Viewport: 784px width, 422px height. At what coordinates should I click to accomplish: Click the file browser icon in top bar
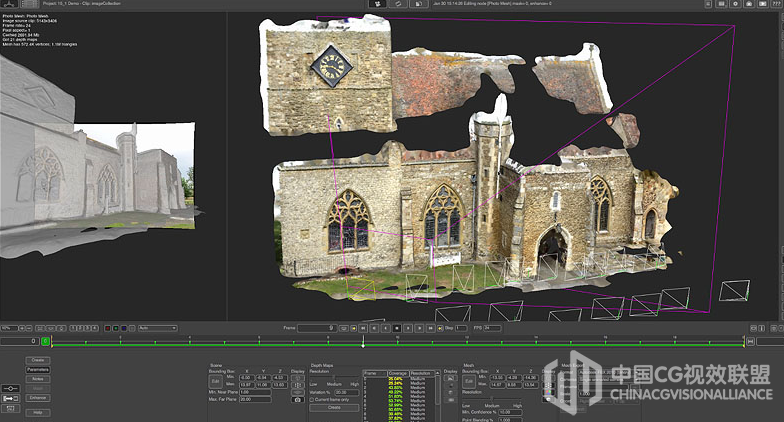(x=418, y=4)
